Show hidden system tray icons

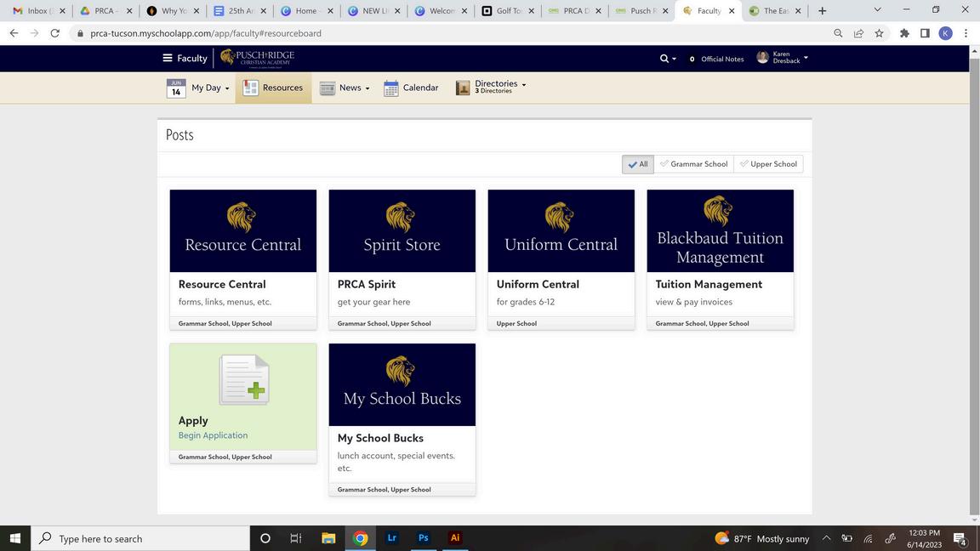[826, 538]
